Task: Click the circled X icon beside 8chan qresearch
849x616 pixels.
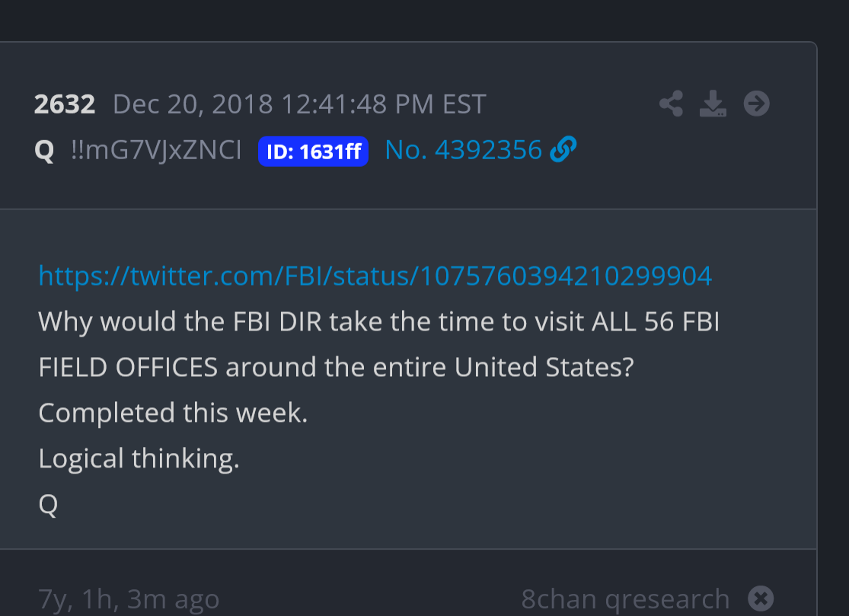Action: tap(761, 598)
